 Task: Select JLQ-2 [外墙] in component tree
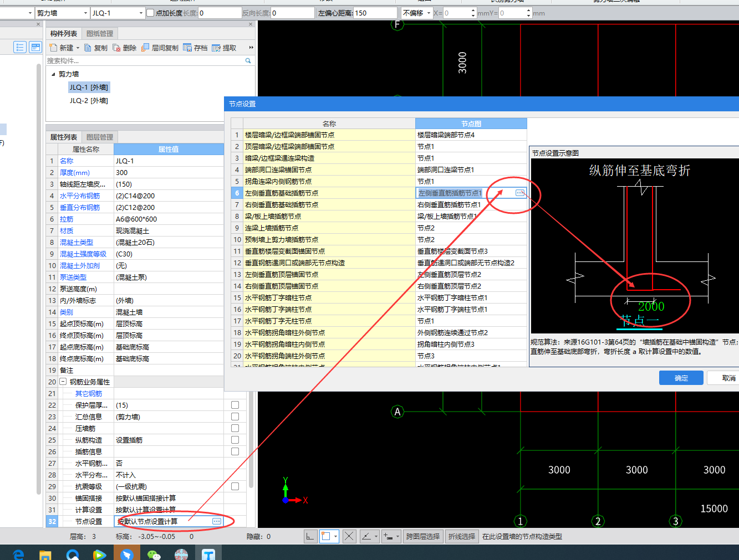point(89,100)
